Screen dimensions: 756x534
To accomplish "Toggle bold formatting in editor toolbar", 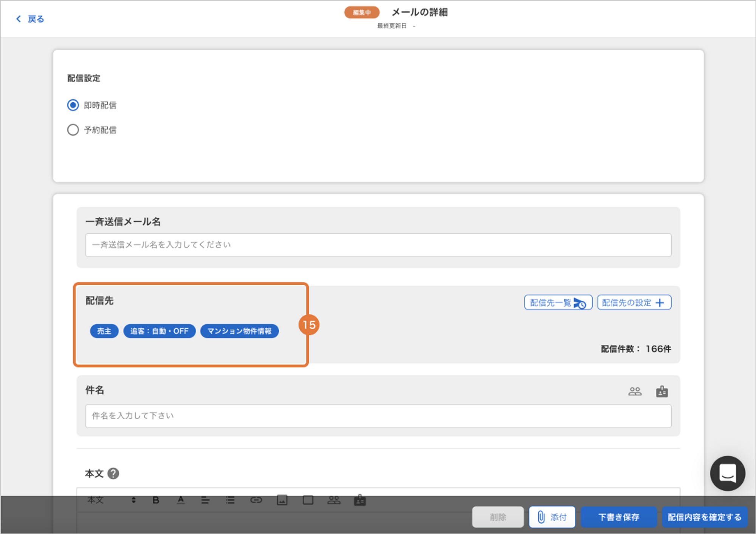I will click(156, 500).
